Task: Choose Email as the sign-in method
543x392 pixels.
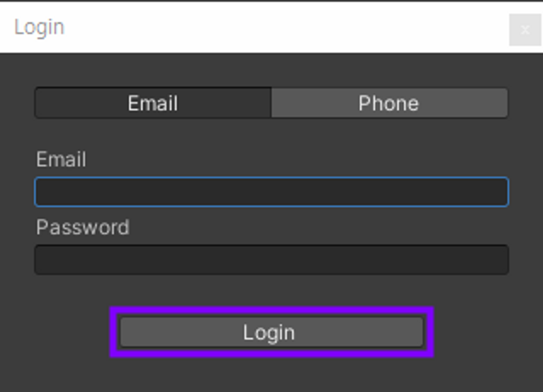Action: pyautogui.click(x=153, y=103)
